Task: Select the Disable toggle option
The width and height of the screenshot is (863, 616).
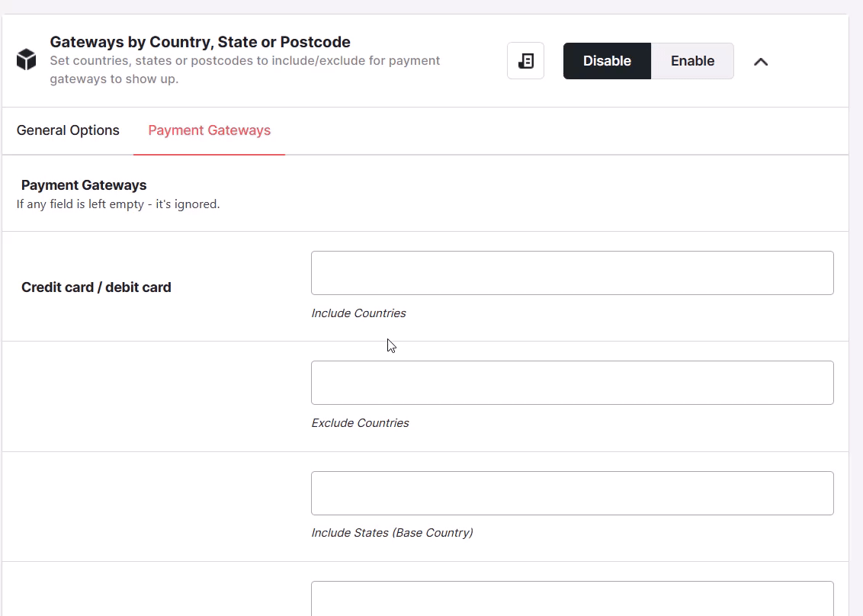Action: [607, 60]
